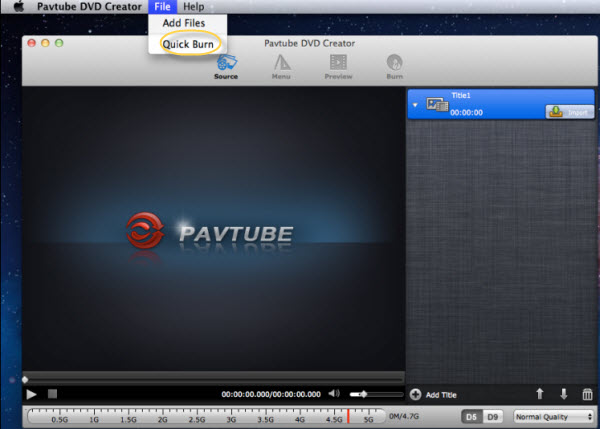Screen dimensions: 600x429
Task: Adjust the volume slider
Action: coord(377,394)
